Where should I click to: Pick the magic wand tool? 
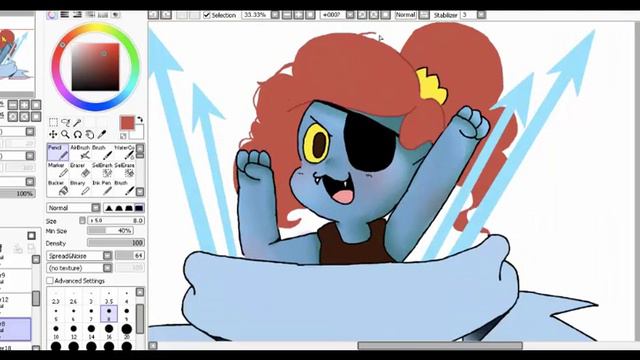click(77, 122)
